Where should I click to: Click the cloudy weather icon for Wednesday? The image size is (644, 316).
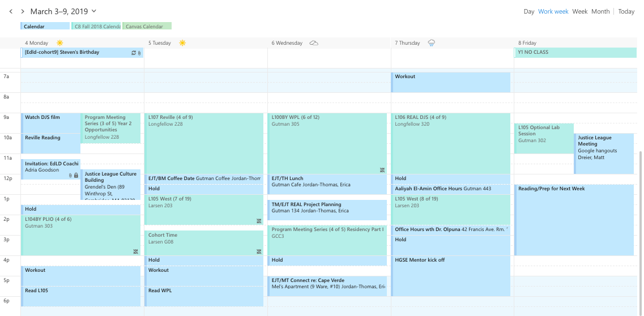[x=314, y=42]
